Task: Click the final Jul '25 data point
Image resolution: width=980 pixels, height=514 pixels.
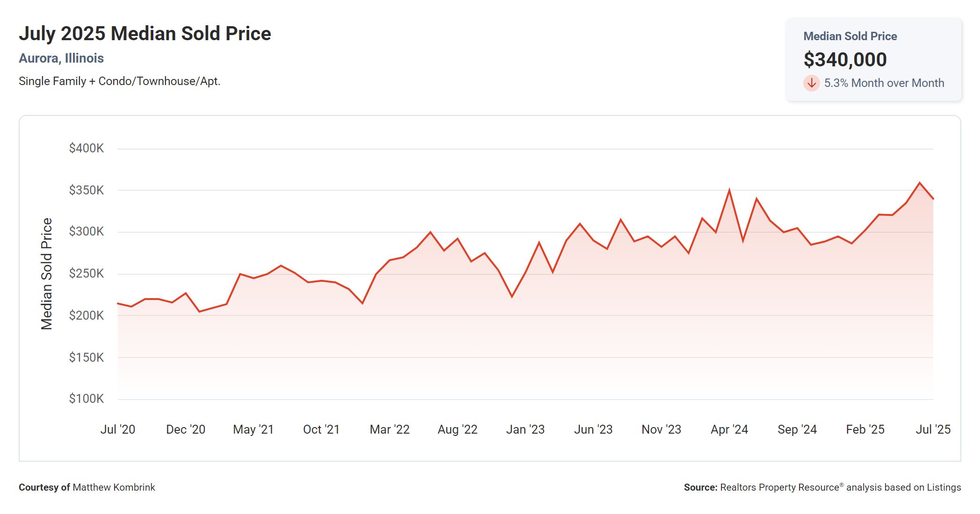Action: (933, 199)
